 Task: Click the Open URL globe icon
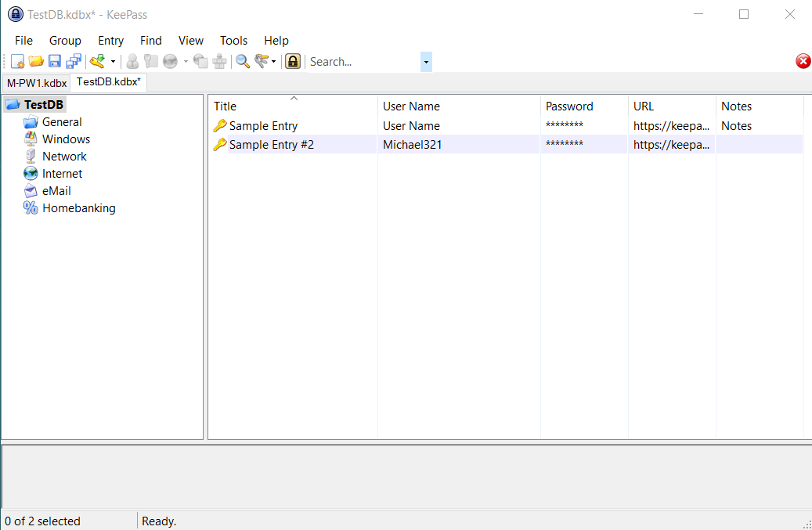click(171, 62)
